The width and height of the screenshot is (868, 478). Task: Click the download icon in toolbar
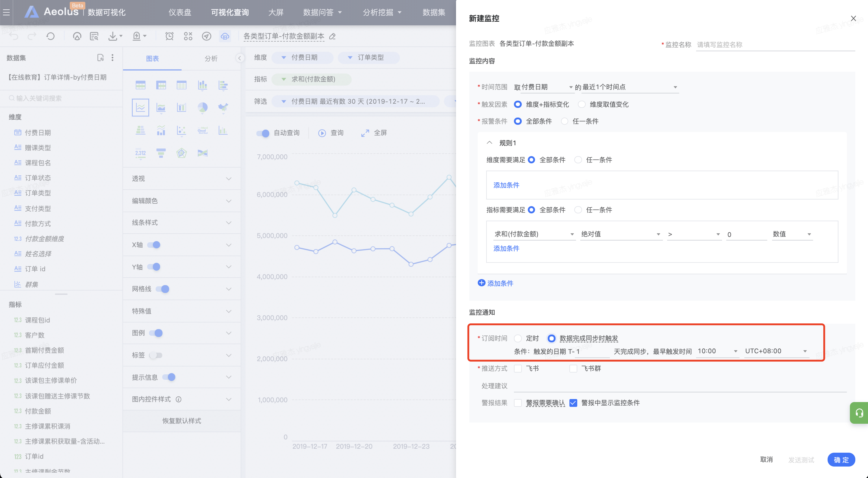pos(113,36)
